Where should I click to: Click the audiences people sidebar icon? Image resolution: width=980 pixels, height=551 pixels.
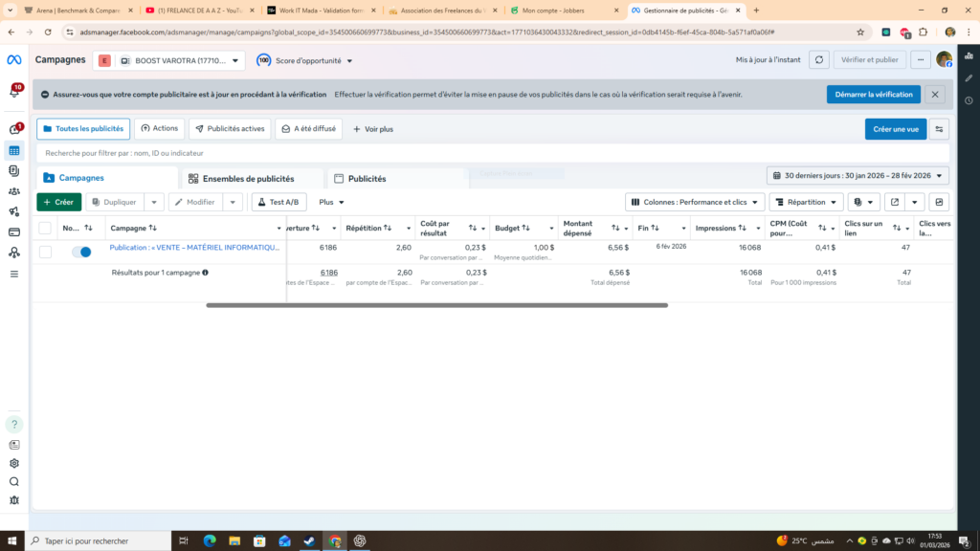click(14, 191)
